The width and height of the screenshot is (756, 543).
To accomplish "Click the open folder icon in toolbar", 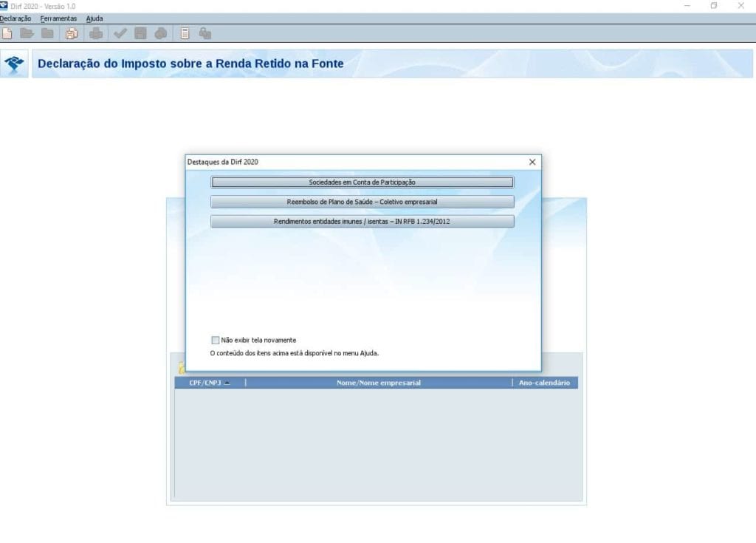I will pos(27,33).
